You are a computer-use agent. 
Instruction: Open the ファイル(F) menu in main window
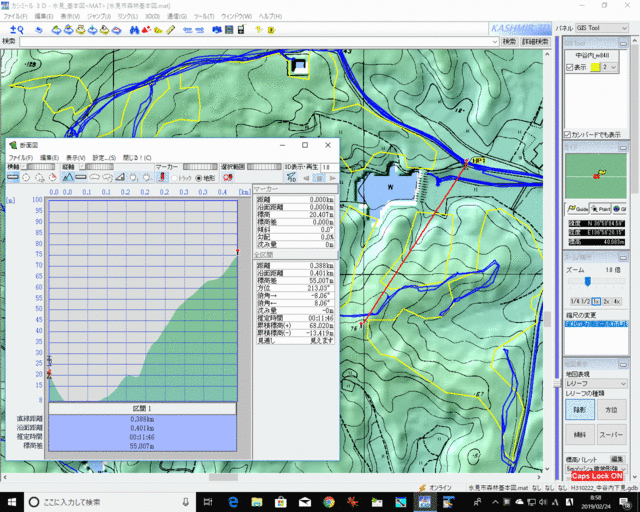[15, 16]
